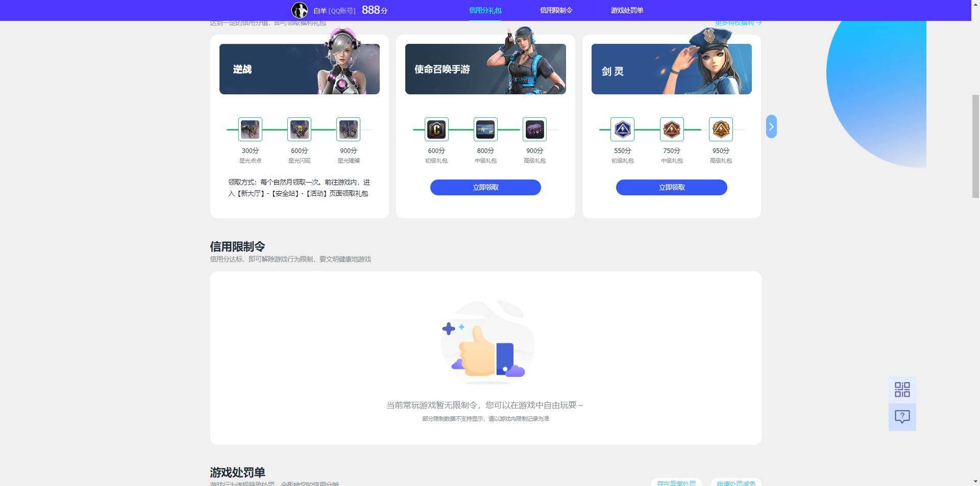
Task: Open the help question-mark icon
Action: point(902,417)
